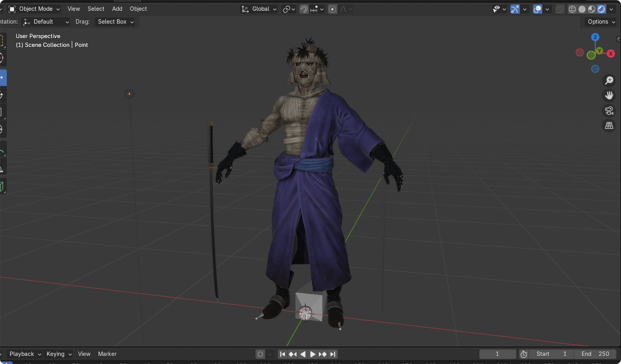Screen dimensions: 621x364
Task: Open the Playback popover
Action: click(x=25, y=354)
